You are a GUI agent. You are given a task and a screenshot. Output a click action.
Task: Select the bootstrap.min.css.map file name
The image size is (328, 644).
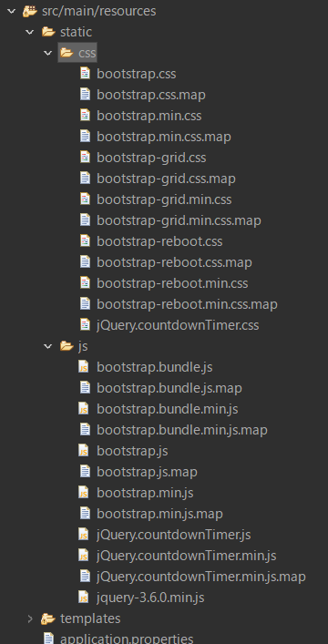[x=164, y=137]
